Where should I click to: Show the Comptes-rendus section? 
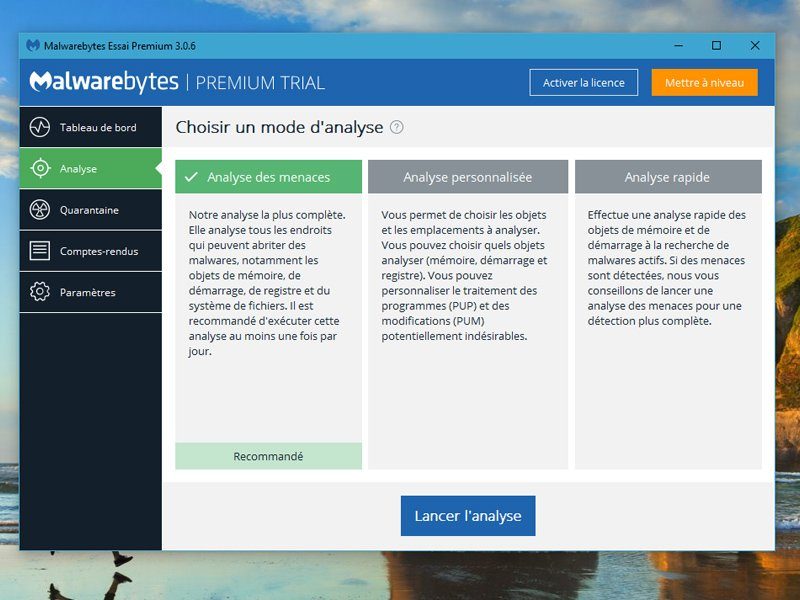click(91, 251)
